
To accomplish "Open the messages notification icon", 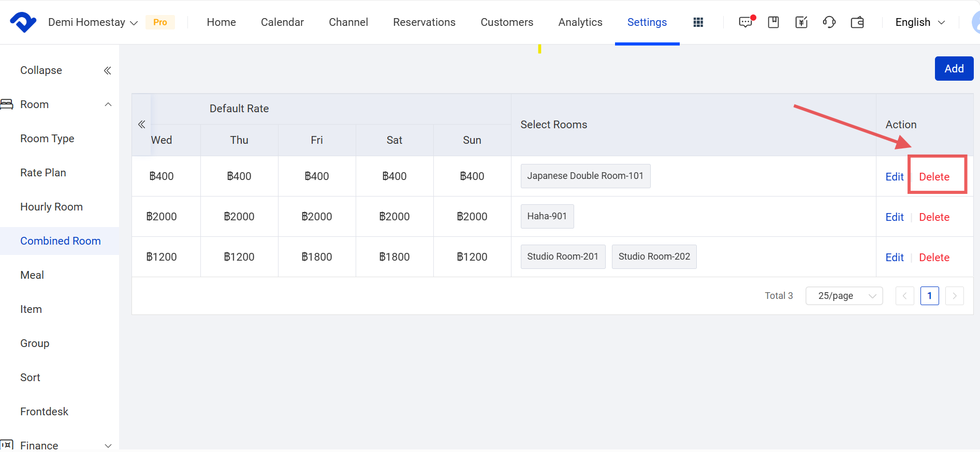I will pyautogui.click(x=745, y=22).
